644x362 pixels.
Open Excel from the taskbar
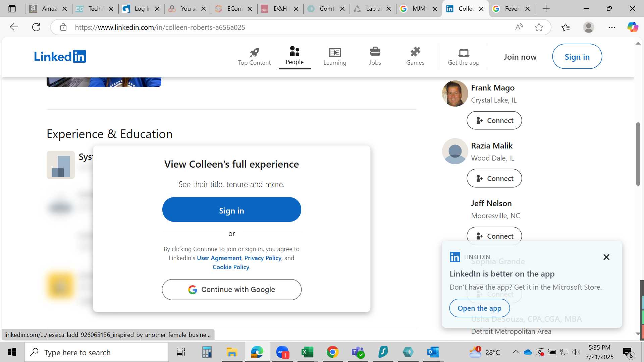pos(307,352)
